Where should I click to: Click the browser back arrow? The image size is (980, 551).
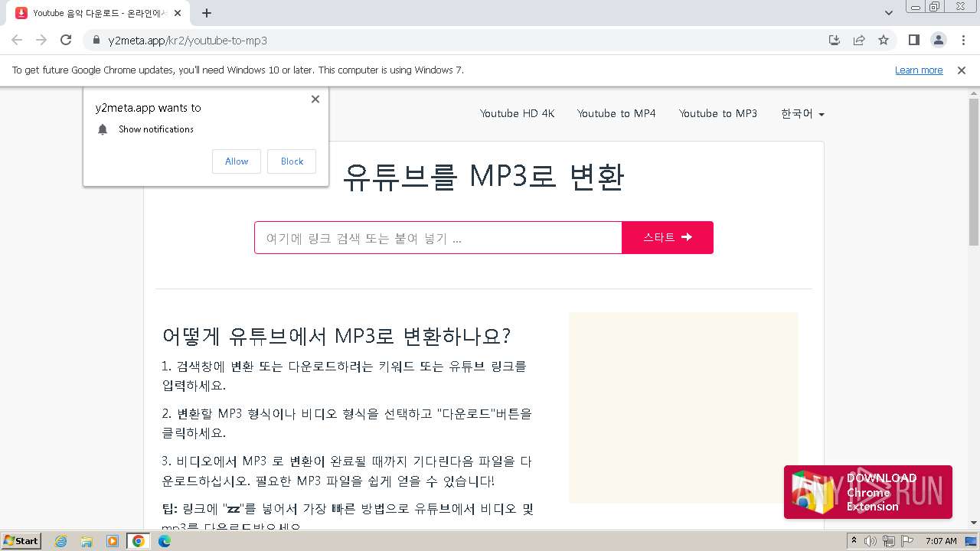point(17,40)
